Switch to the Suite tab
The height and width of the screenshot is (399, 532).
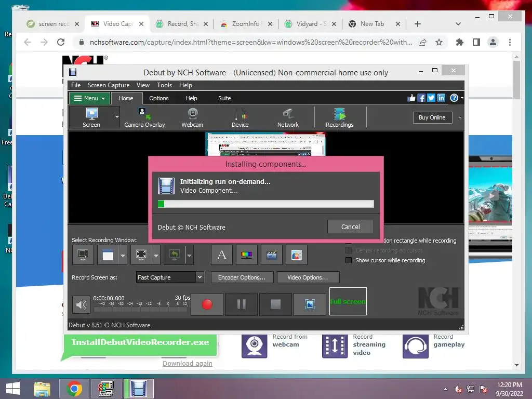(x=224, y=98)
